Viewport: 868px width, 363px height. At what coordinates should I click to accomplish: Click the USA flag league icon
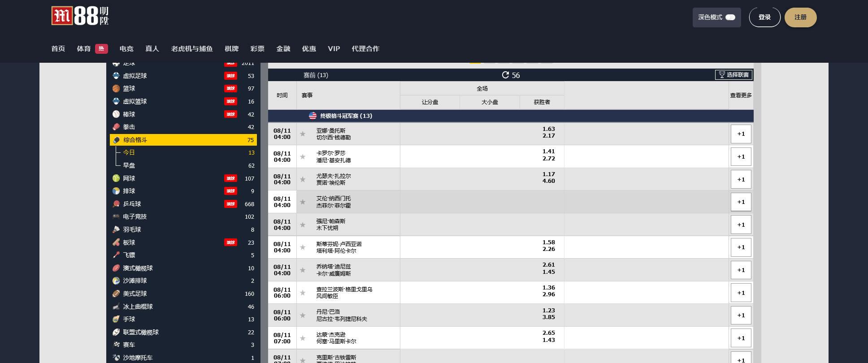click(313, 116)
